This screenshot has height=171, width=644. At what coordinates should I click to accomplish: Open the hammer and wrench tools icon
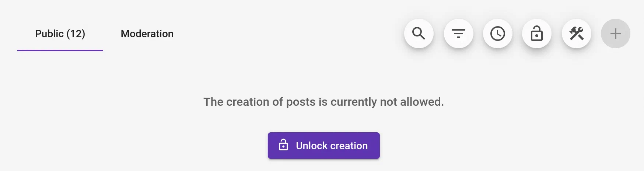(x=577, y=34)
